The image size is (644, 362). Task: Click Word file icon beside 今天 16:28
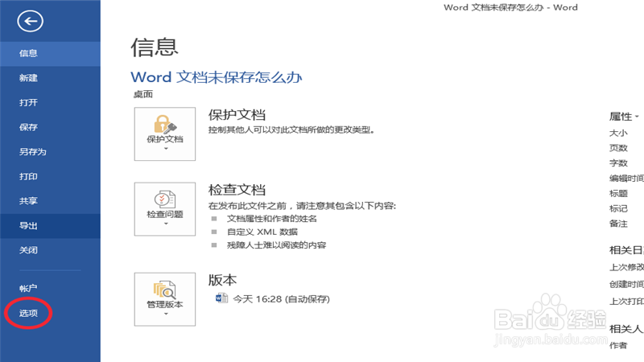coord(222,298)
